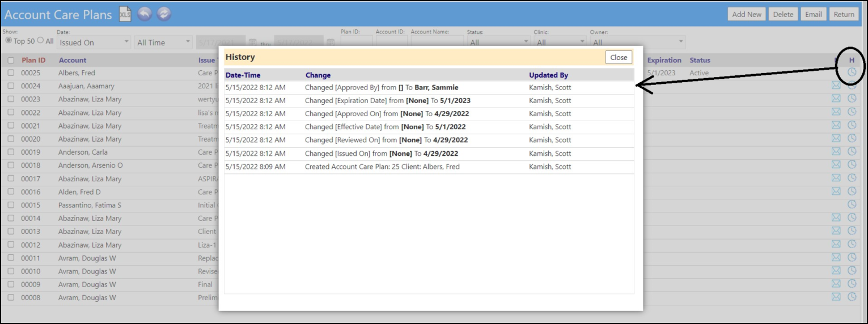Sort by Plan ID column header

click(x=33, y=60)
